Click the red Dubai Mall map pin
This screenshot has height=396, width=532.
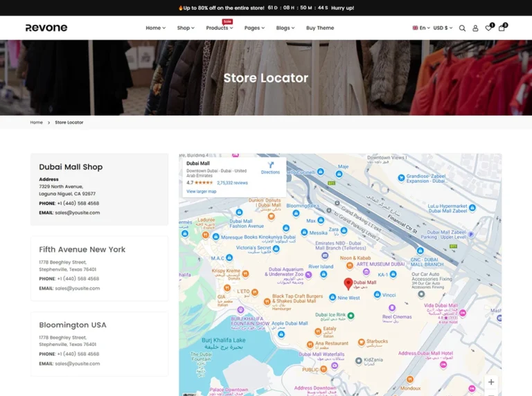pyautogui.click(x=348, y=284)
